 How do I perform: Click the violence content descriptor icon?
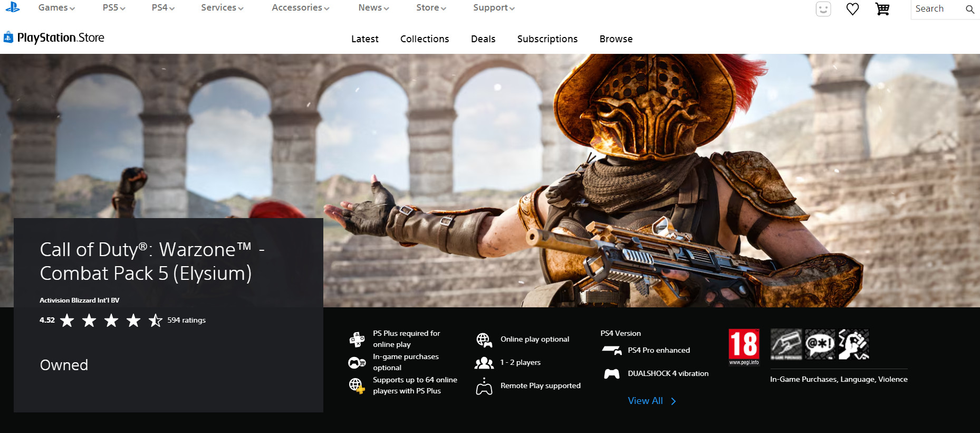[x=853, y=344]
